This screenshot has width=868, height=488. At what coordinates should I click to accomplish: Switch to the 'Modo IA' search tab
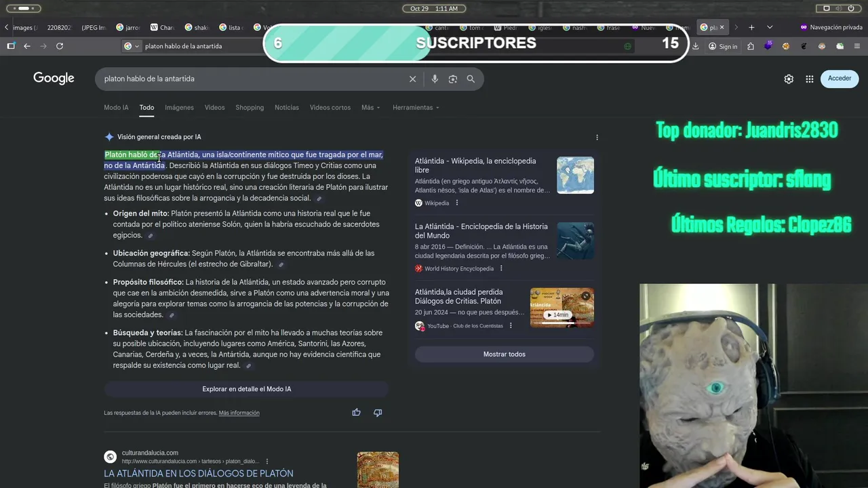coord(116,108)
